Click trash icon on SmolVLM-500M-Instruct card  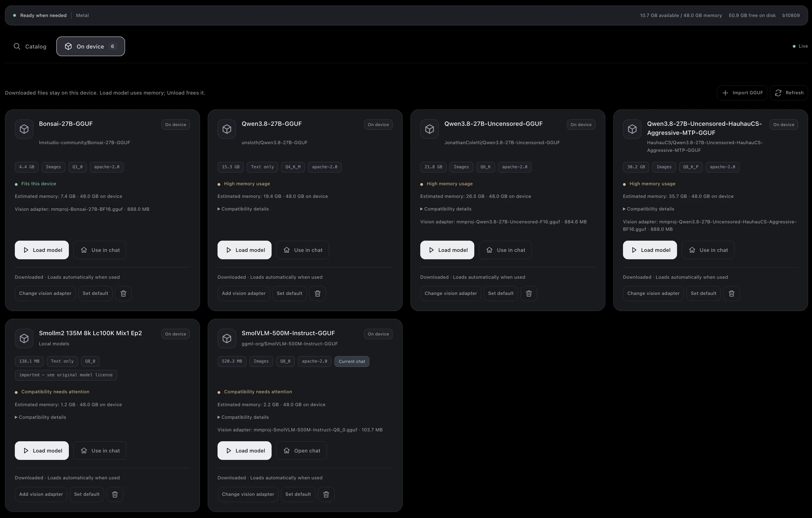click(326, 494)
